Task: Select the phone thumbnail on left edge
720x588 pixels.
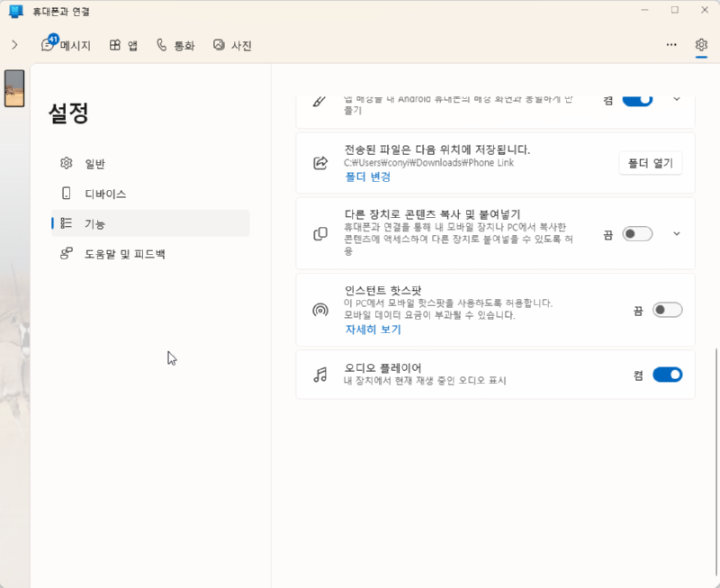Action: [14, 88]
